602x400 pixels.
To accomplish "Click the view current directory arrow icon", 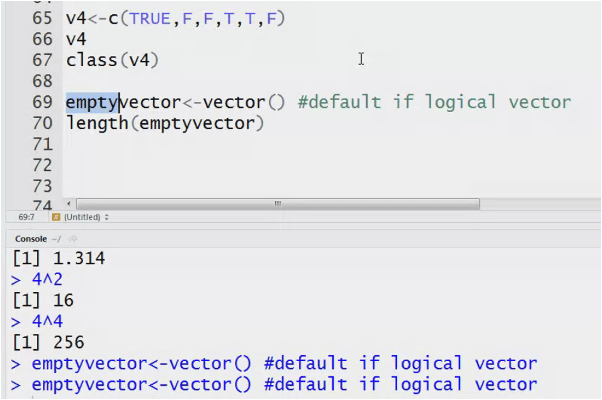I will click(x=72, y=239).
